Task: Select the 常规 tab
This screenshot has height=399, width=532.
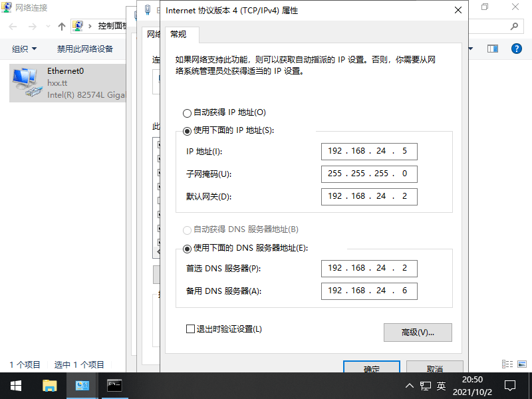Action: (178, 35)
